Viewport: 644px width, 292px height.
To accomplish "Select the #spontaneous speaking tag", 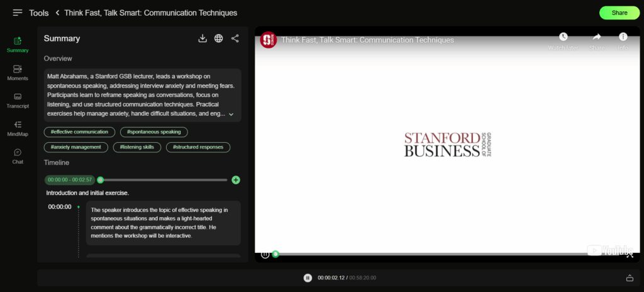I will [x=153, y=132].
